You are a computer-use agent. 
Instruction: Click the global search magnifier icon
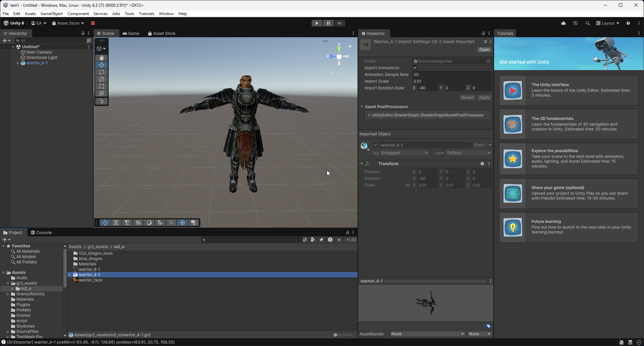tap(588, 23)
